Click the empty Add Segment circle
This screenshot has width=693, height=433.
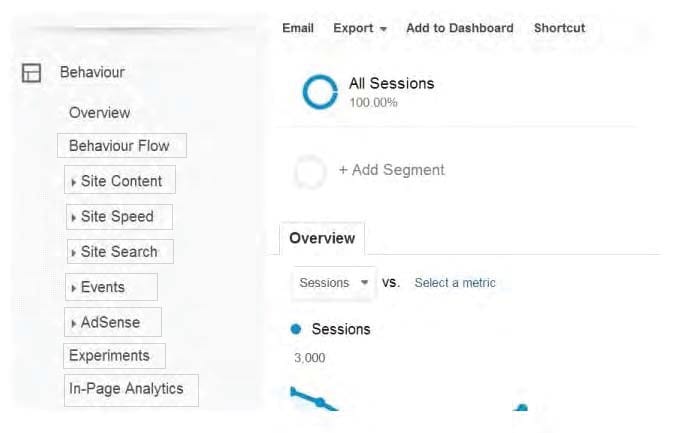(x=310, y=171)
